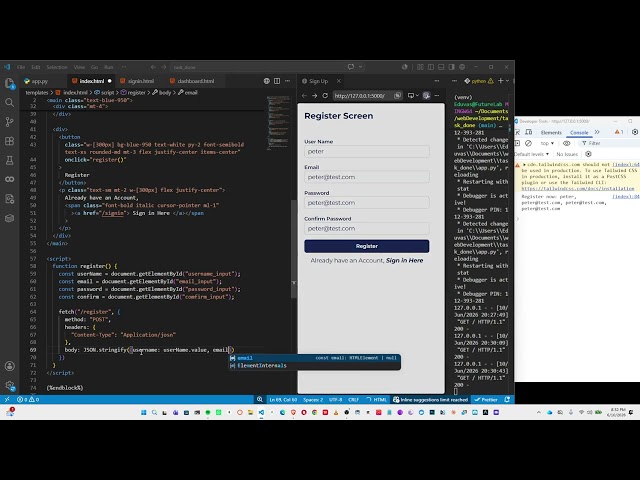
Task: Click the new terminal plus button
Action: 500,81
